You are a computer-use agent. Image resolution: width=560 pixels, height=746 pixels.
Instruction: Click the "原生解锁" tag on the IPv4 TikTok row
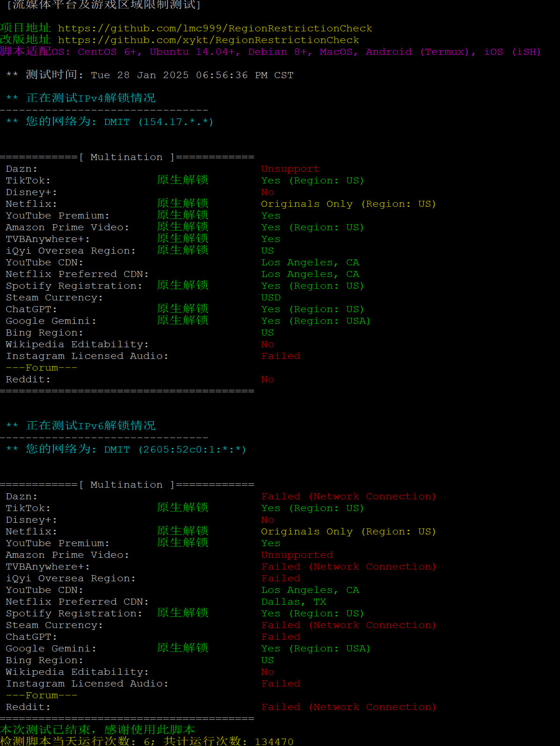pos(182,180)
